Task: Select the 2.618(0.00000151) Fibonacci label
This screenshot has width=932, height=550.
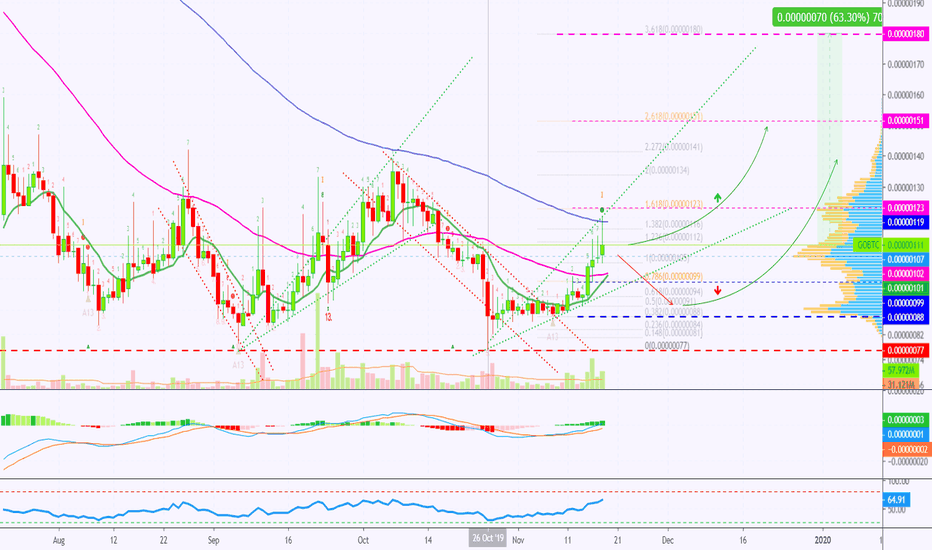Action: (x=673, y=116)
